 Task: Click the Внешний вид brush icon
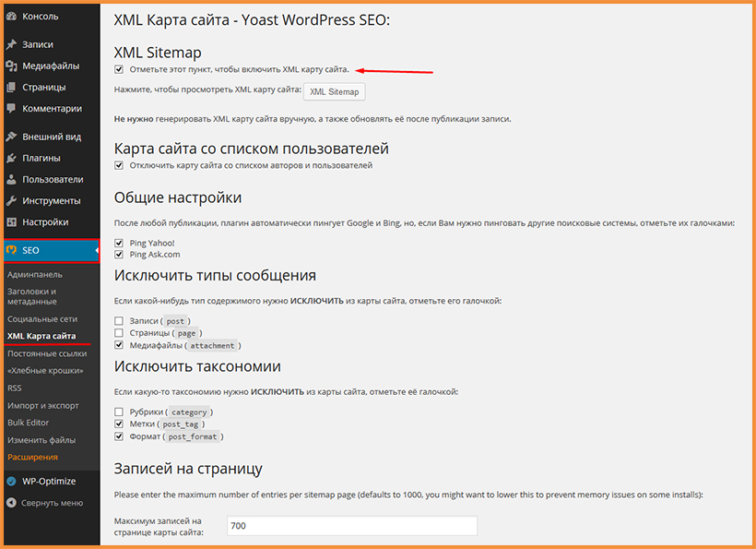click(12, 137)
